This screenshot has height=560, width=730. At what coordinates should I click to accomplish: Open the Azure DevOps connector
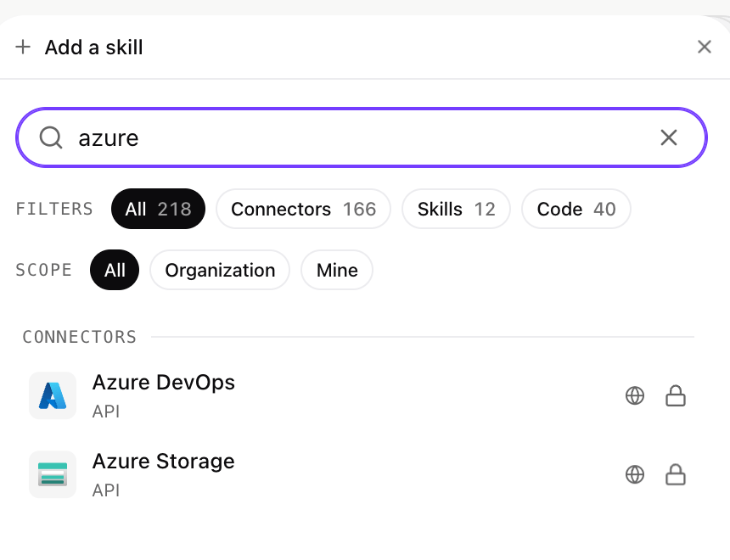(358, 395)
